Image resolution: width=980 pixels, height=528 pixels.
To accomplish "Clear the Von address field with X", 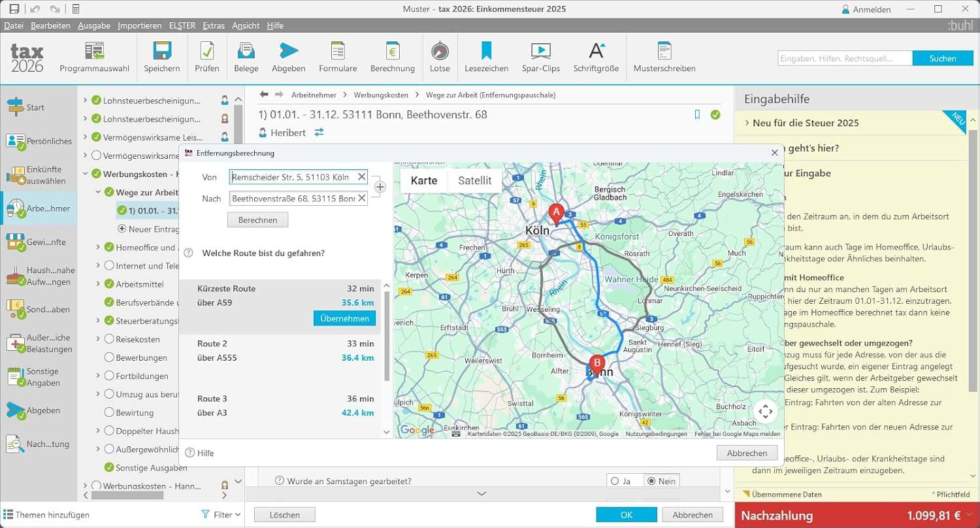I will 361,177.
